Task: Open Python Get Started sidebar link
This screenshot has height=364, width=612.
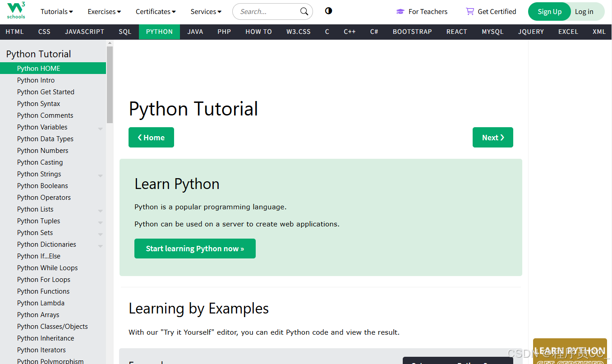Action: [53, 92]
